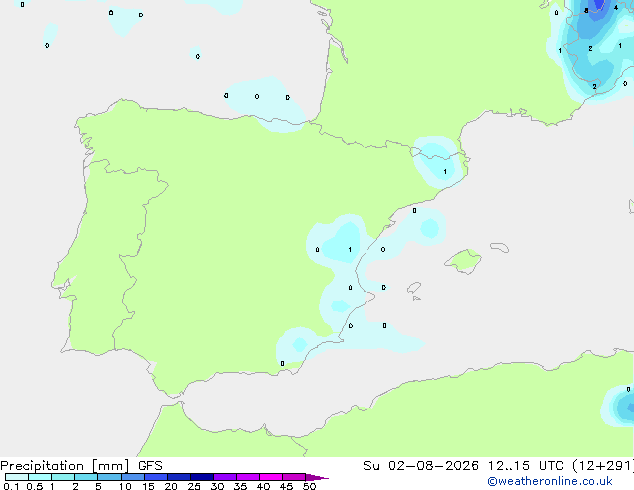The width and height of the screenshot is (634, 490).
Task: Pick the legend swatch between 45 and 50
Action: coord(294,477)
